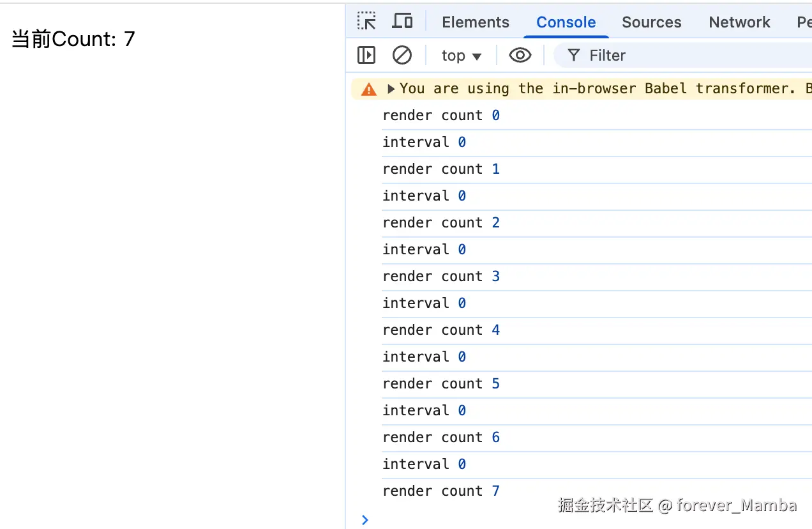Switch to the Elements tab
The height and width of the screenshot is (529, 812).
[476, 22]
